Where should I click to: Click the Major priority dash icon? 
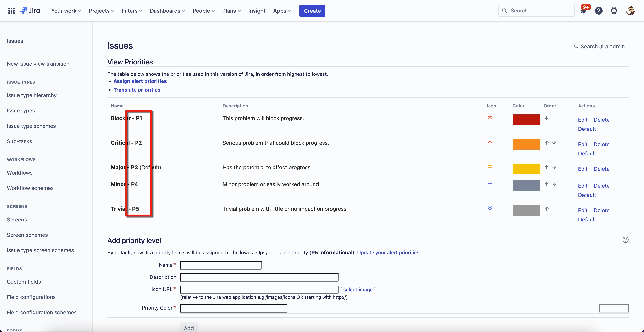(x=490, y=167)
